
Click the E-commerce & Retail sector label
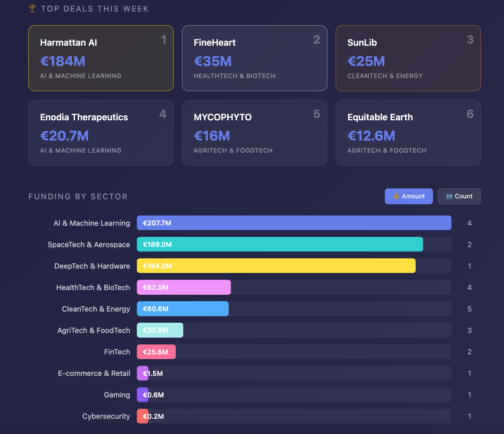(94, 373)
